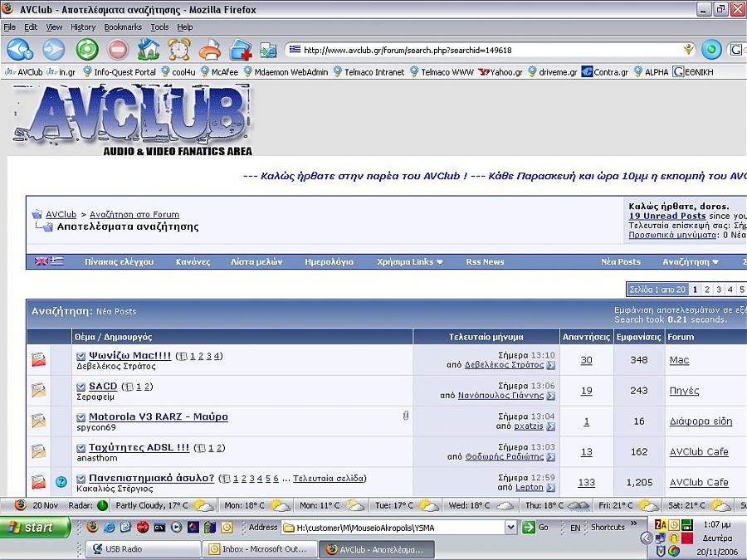Open the History menu
The height and width of the screenshot is (560, 747).
pyautogui.click(x=83, y=27)
